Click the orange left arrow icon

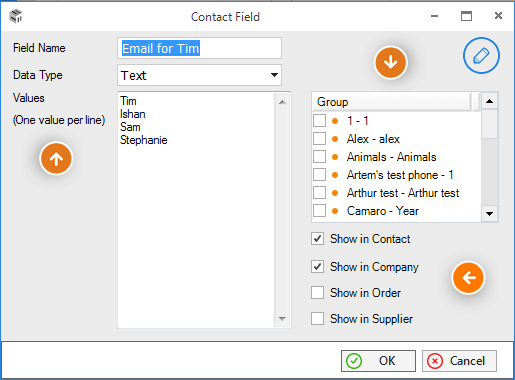(468, 278)
